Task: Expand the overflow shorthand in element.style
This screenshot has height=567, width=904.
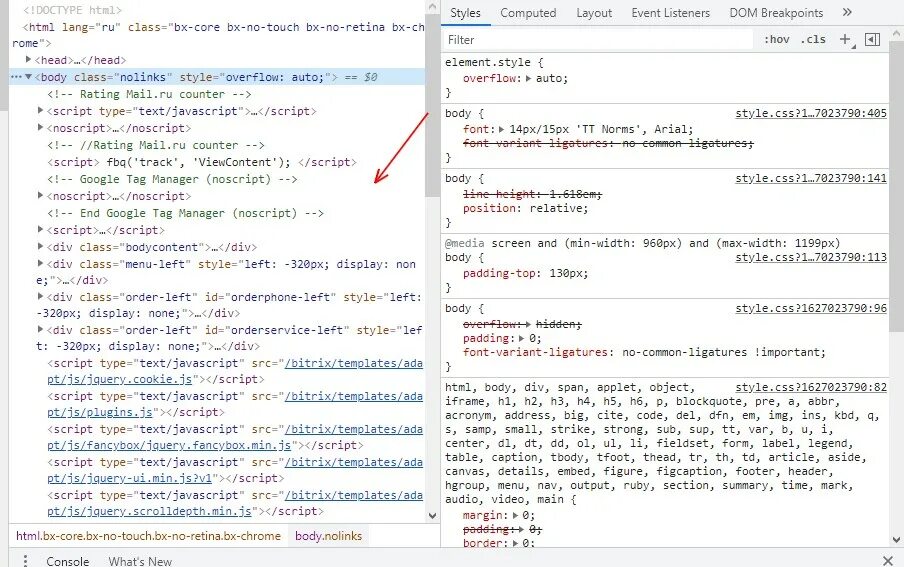Action: [529, 78]
